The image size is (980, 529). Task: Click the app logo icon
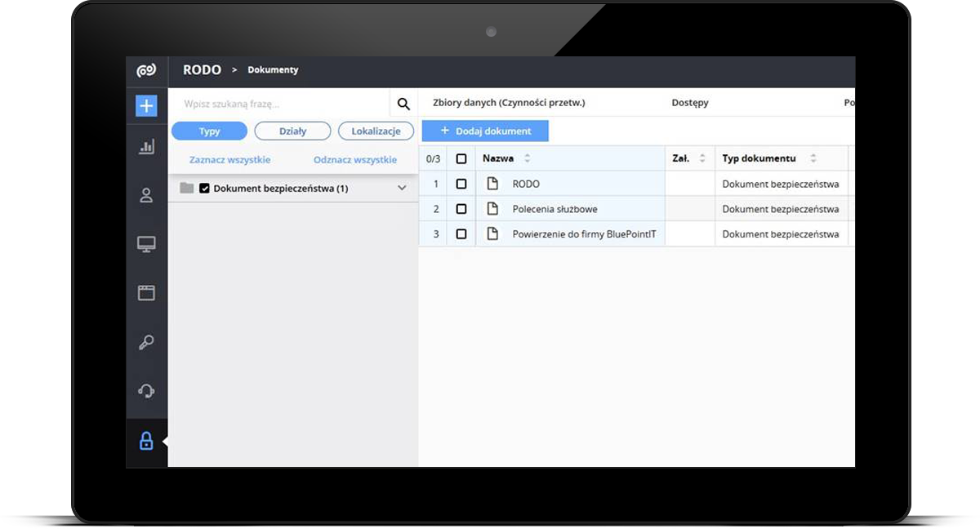[146, 71]
